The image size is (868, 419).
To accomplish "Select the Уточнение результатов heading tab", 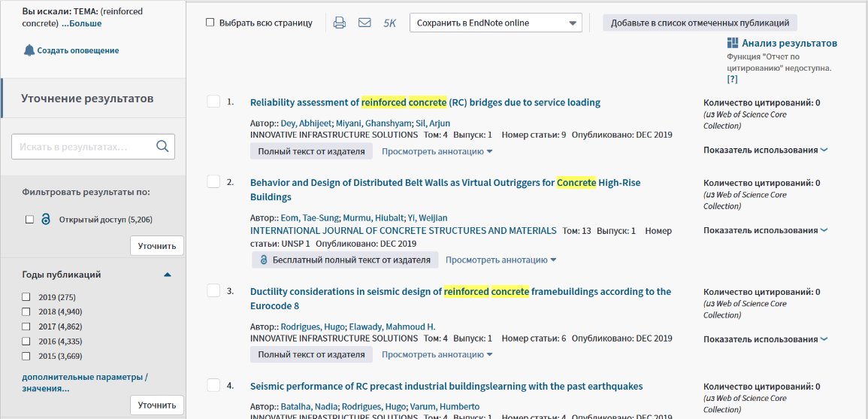I will click(x=93, y=98).
